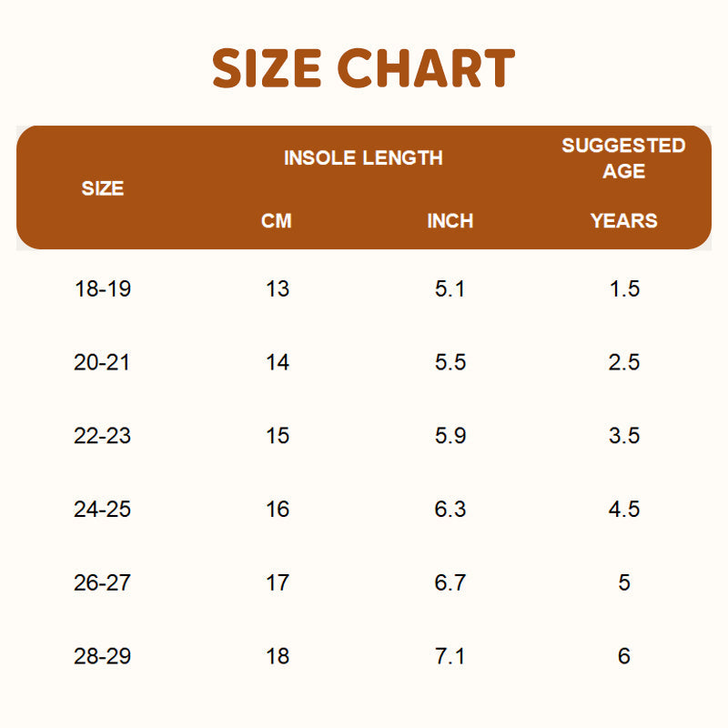Click the INCH sub-header
This screenshot has height=728, width=728.
450,220
